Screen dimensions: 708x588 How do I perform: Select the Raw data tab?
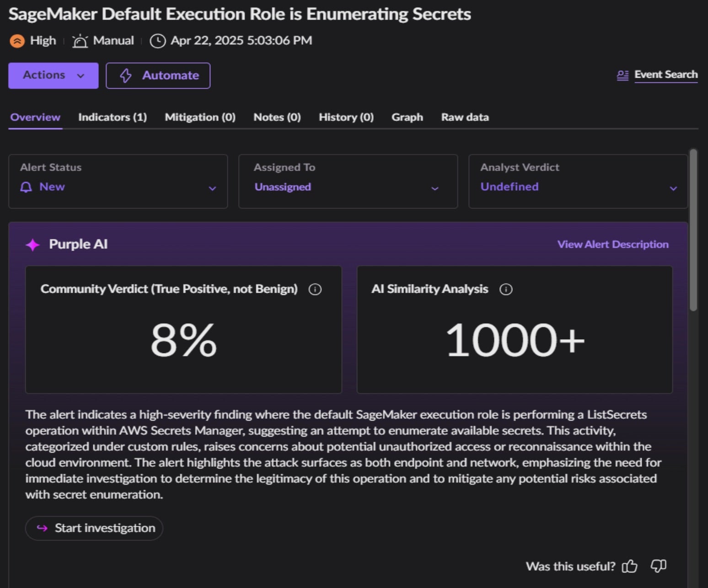click(465, 118)
